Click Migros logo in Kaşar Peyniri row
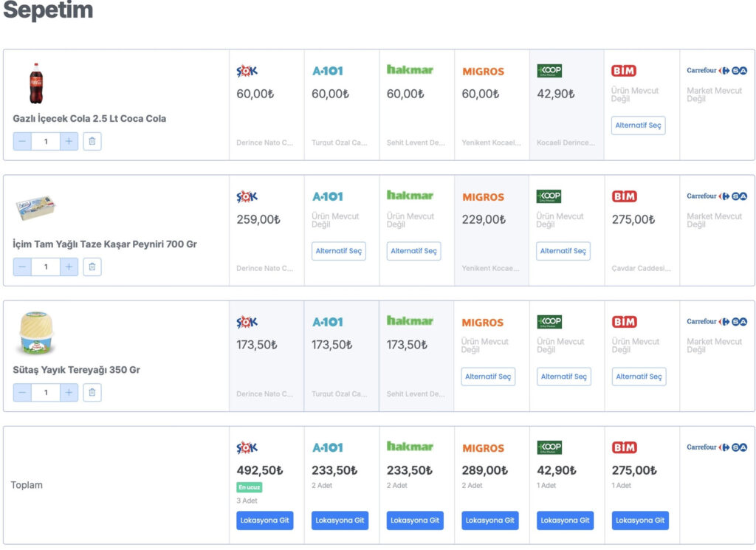 [483, 197]
